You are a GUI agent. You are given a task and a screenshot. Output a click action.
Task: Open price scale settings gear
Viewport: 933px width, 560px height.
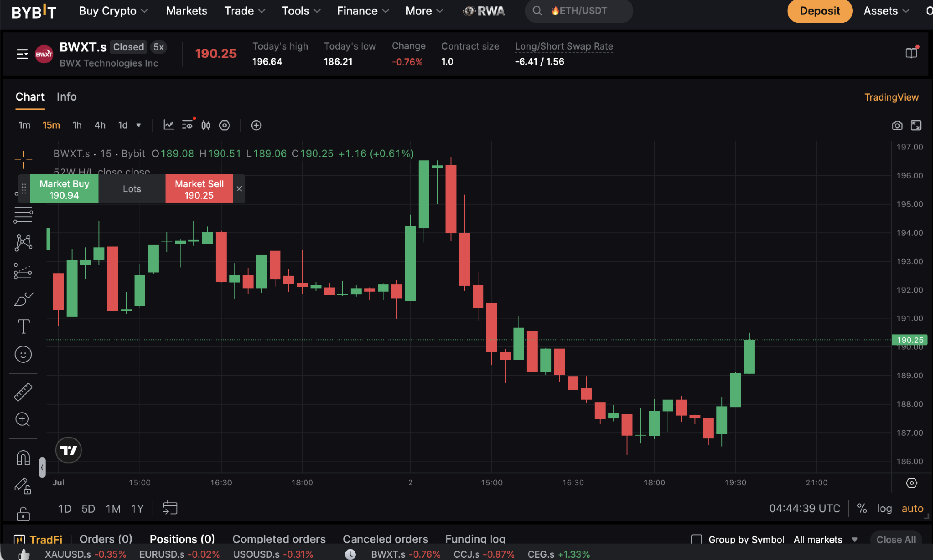(912, 483)
